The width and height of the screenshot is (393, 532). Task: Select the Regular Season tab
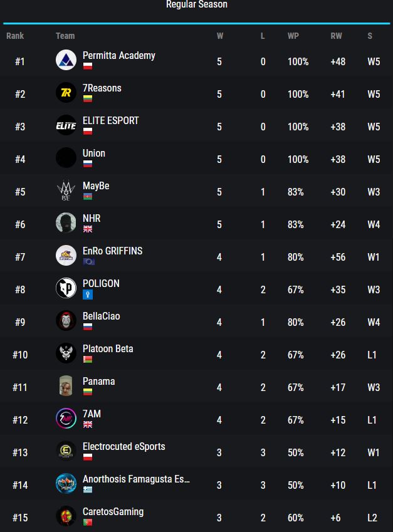[x=196, y=5]
